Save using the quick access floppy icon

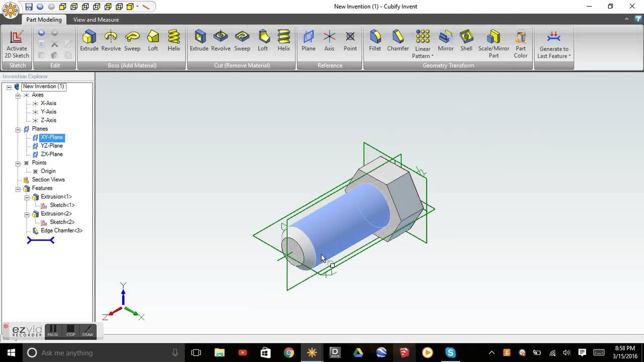(x=29, y=7)
